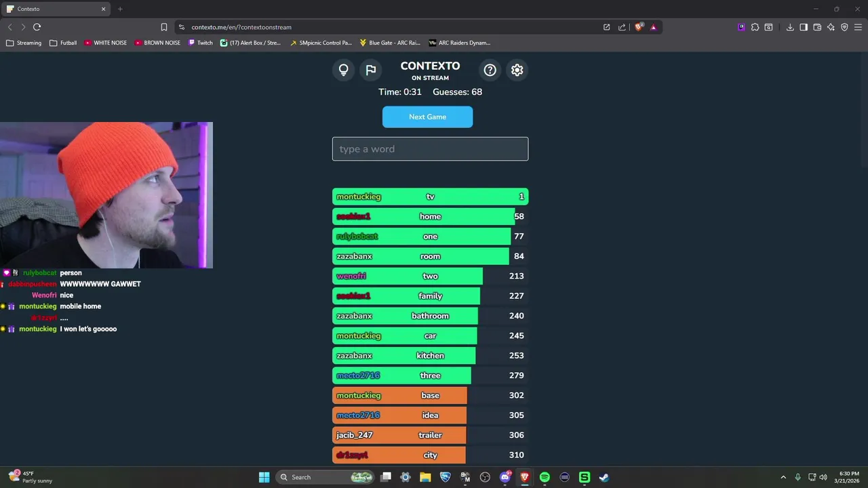This screenshot has height=488, width=868.
Task: Click the contexto.me URL in address bar
Action: (241, 27)
